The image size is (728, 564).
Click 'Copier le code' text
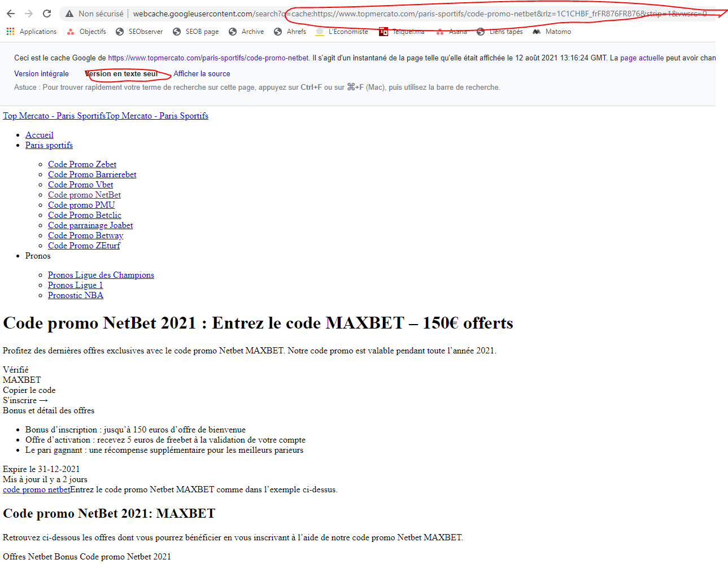tap(29, 390)
